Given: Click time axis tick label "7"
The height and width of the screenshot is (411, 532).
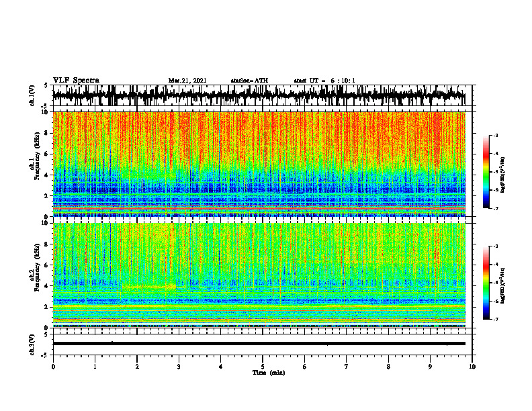Looking at the screenshot, I should click(x=347, y=367).
